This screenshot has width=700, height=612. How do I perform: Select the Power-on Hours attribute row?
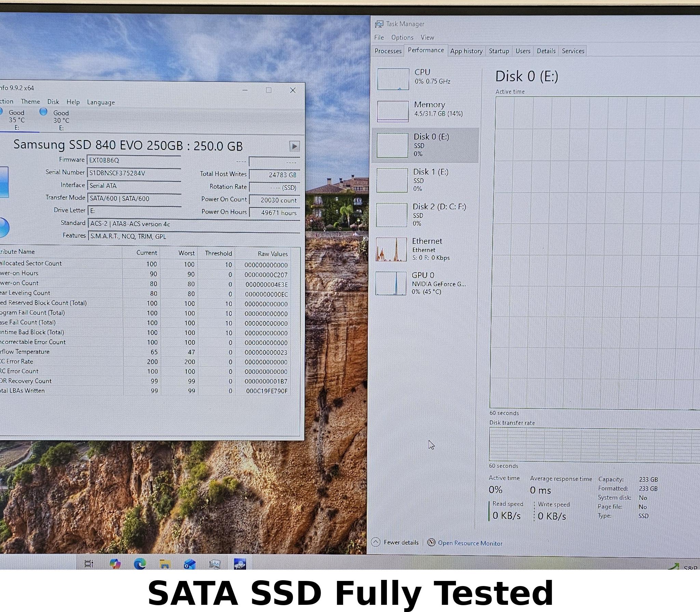(x=145, y=274)
